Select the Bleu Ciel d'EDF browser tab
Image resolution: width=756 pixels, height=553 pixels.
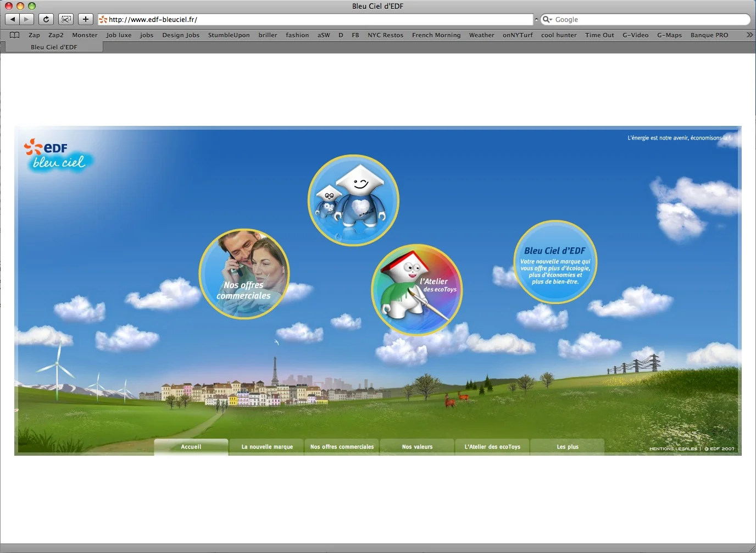point(54,47)
